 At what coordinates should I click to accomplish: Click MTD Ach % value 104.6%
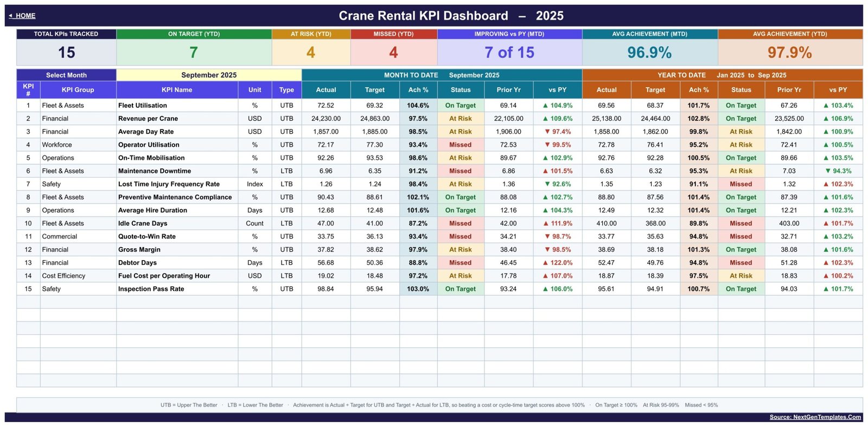pos(418,105)
